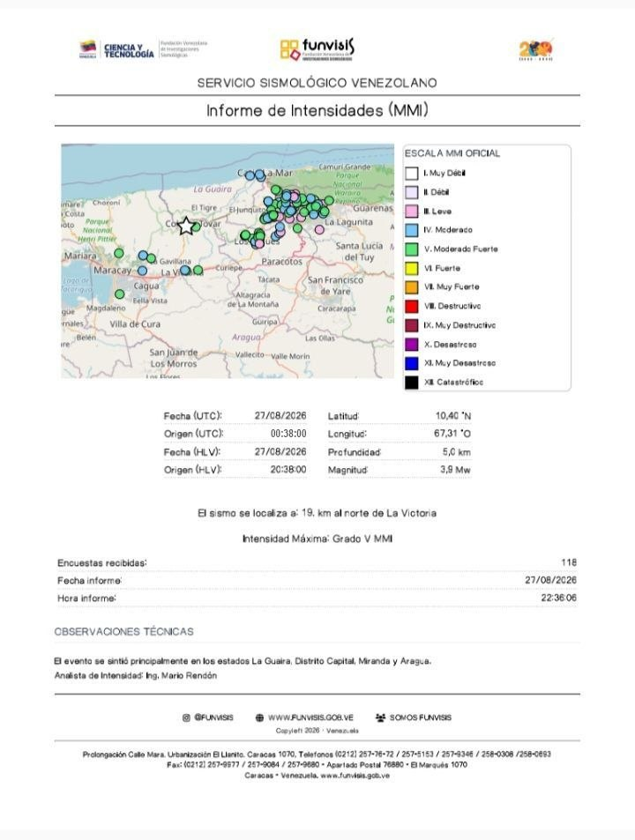Image resolution: width=635 pixels, height=840 pixels.
Task: Click the 'Informe de Intensidades (MMI)' title
Action: tap(317, 110)
